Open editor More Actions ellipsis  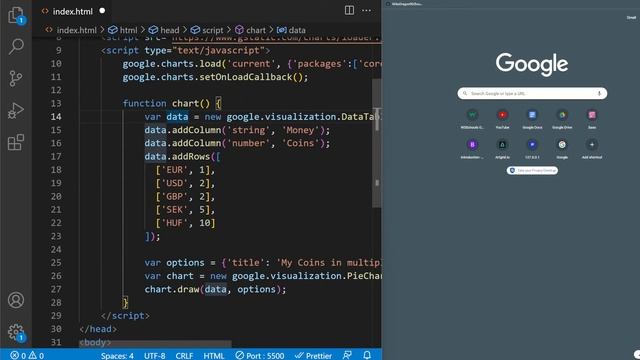pyautogui.click(x=367, y=10)
